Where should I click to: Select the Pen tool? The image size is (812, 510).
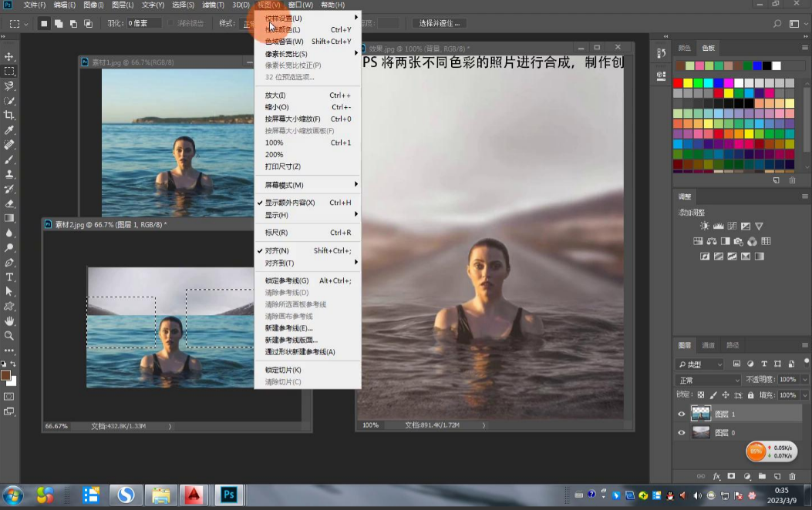coord(9,263)
